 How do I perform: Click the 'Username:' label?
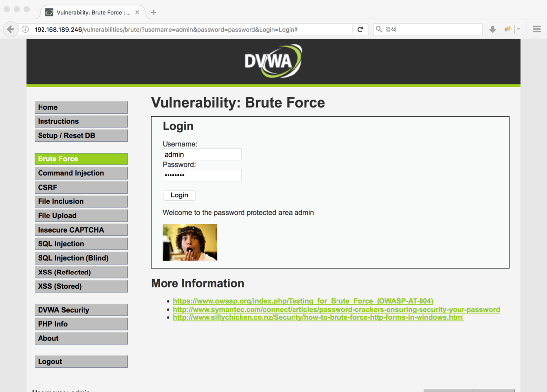(x=180, y=144)
